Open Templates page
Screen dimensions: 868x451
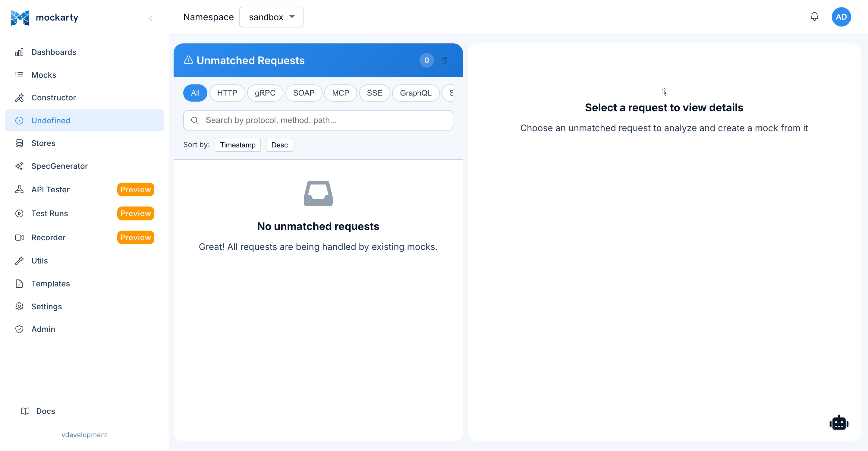click(x=84, y=284)
